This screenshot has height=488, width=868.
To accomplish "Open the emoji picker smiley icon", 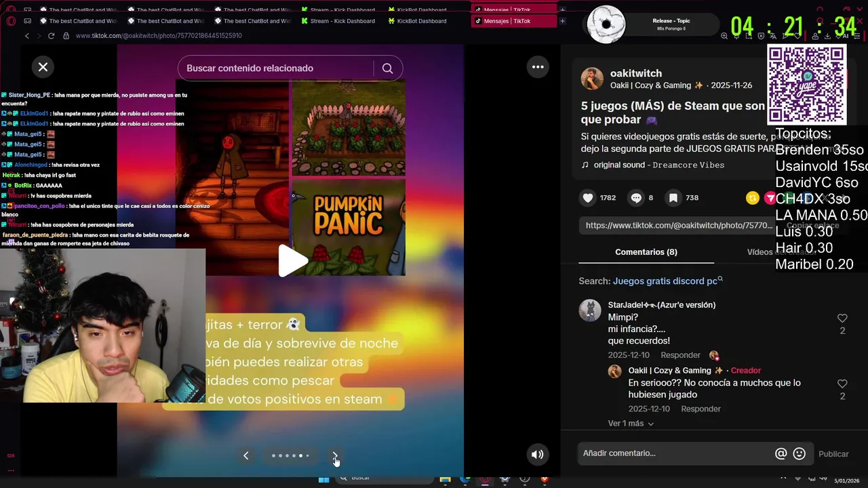I will (799, 454).
